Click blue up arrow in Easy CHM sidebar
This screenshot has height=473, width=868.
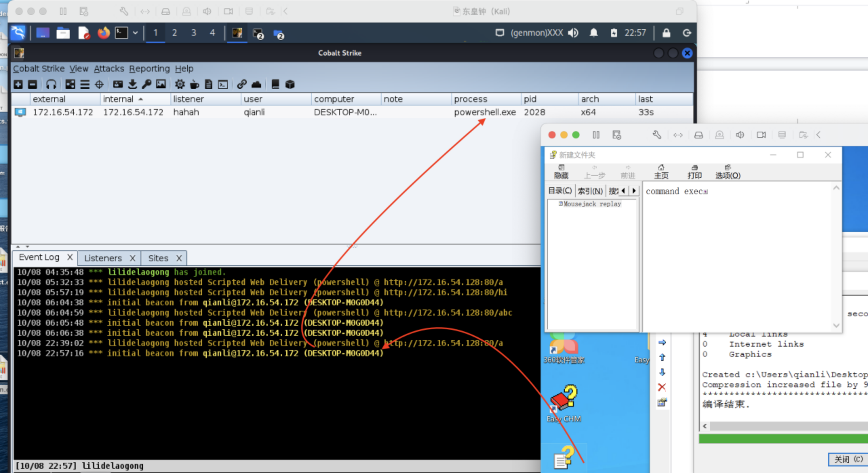[x=662, y=357]
